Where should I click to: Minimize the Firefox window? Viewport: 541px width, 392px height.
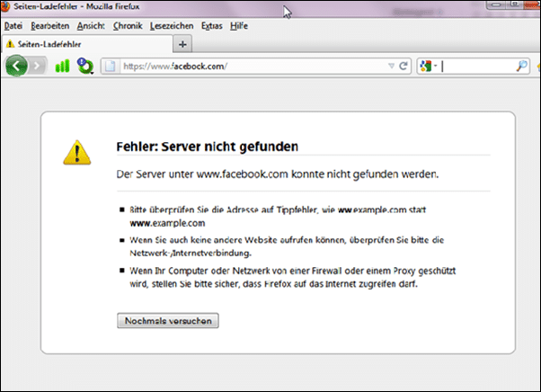[x=496, y=4]
